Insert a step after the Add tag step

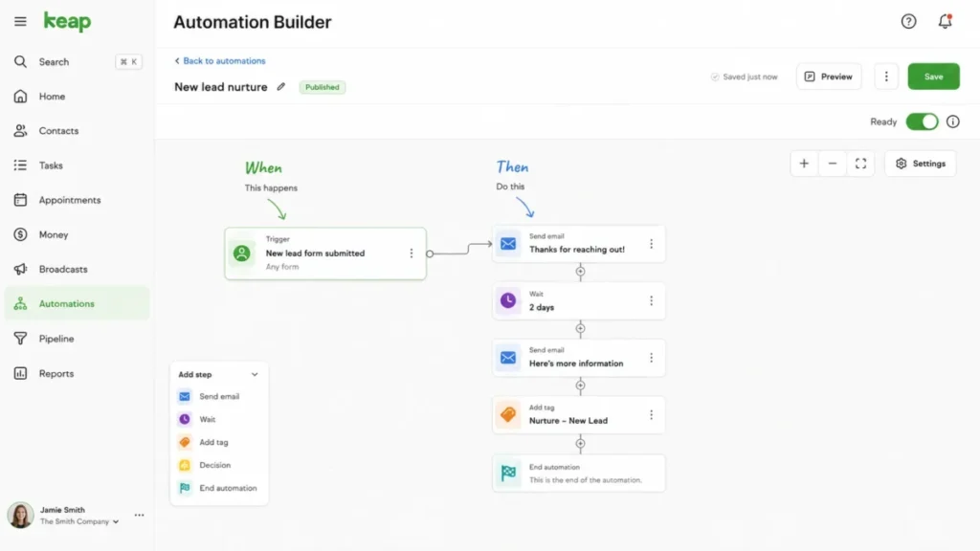tap(580, 444)
